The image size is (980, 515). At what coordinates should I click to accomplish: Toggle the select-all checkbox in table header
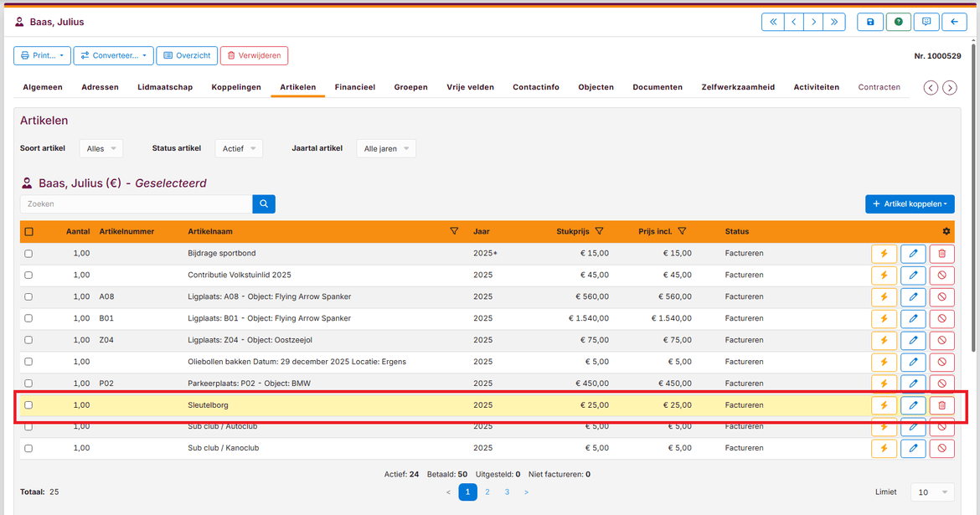(28, 232)
